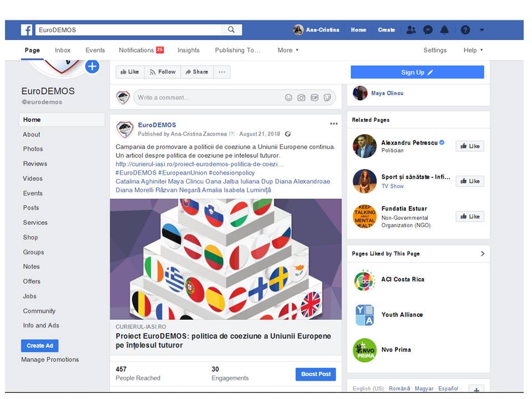Click the blue Sign Up button
Image resolution: width=532 pixels, height=399 pixels.
(417, 72)
